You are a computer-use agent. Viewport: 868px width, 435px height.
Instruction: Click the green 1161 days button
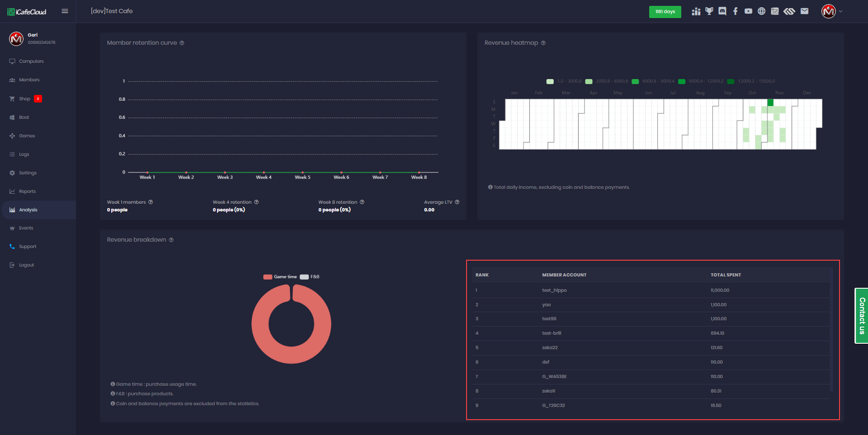tap(665, 12)
